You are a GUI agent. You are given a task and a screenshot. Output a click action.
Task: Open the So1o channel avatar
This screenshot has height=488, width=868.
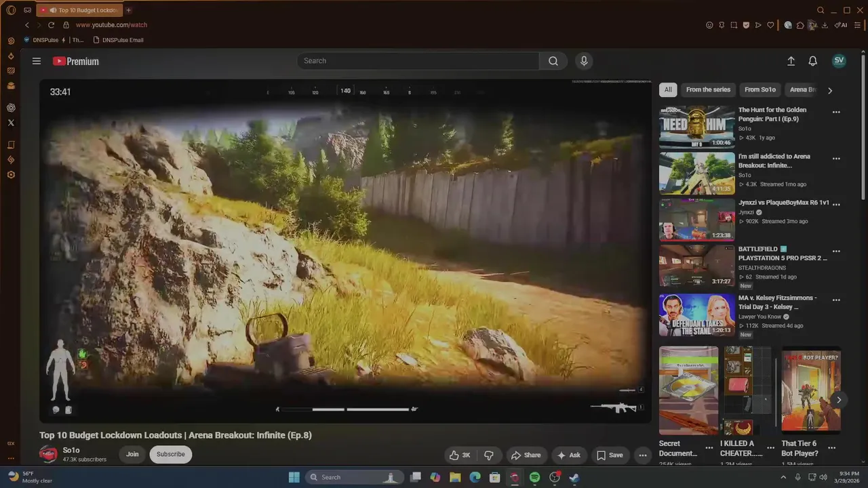coord(48,454)
